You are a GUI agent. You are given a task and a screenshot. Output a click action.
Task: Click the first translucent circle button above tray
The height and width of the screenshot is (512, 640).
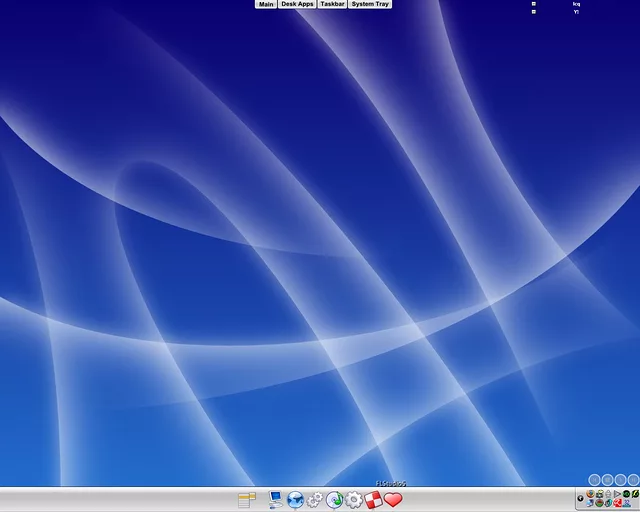pyautogui.click(x=594, y=480)
